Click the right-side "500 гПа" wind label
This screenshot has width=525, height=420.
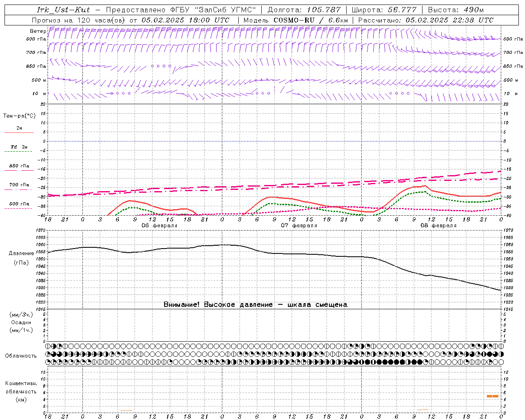pos(513,39)
